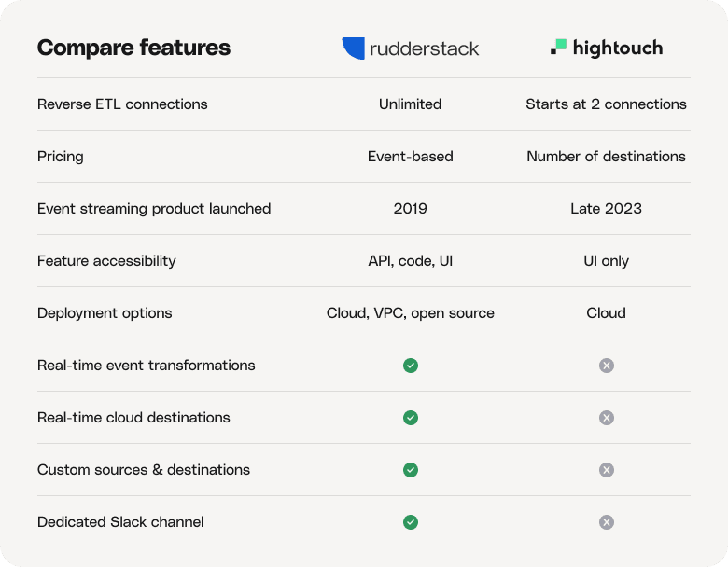The width and height of the screenshot is (728, 567).
Task: Click 'Late 2023' under Hightouch
Action: [606, 209]
